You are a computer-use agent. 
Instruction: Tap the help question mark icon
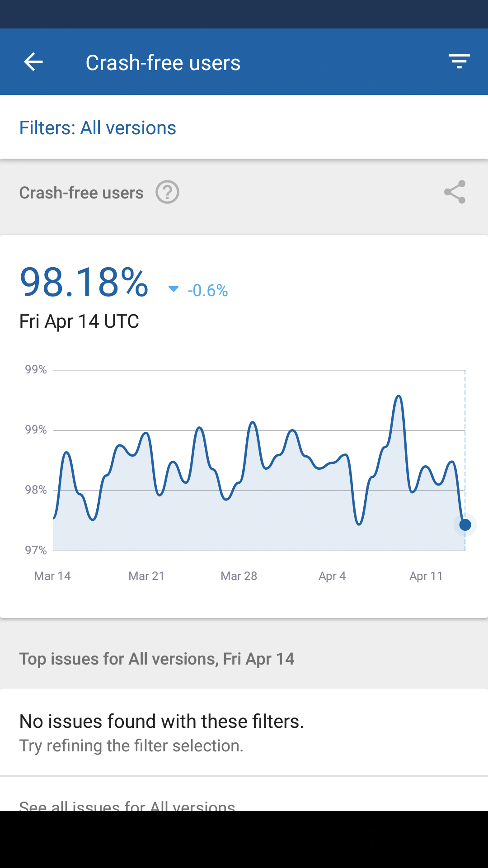[167, 193]
